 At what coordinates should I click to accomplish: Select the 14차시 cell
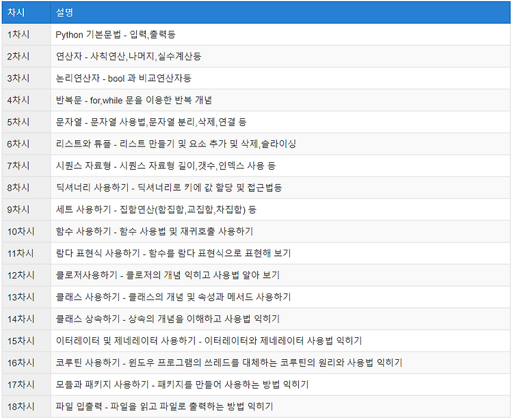26,319
